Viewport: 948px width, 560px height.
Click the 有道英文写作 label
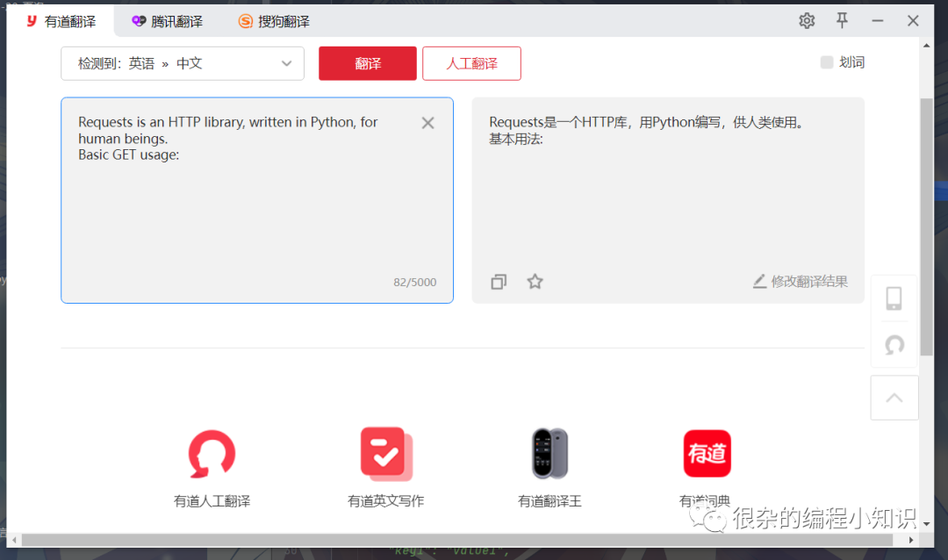pos(385,500)
